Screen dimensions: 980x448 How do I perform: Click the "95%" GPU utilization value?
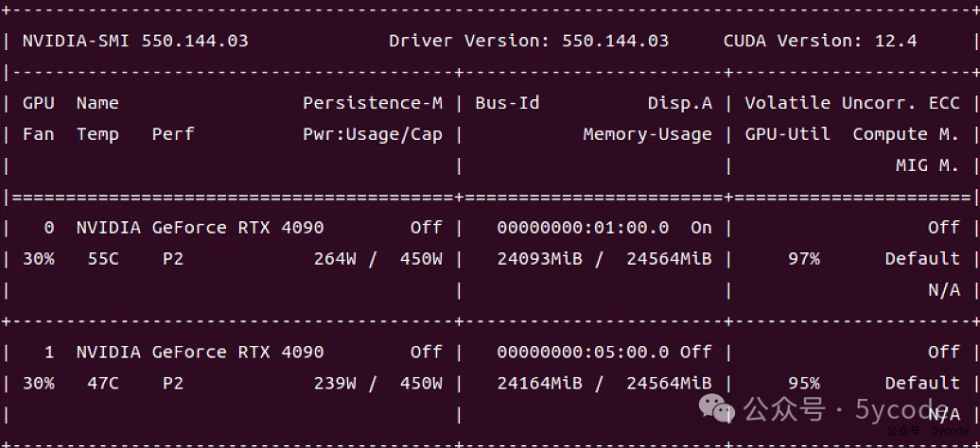[804, 383]
